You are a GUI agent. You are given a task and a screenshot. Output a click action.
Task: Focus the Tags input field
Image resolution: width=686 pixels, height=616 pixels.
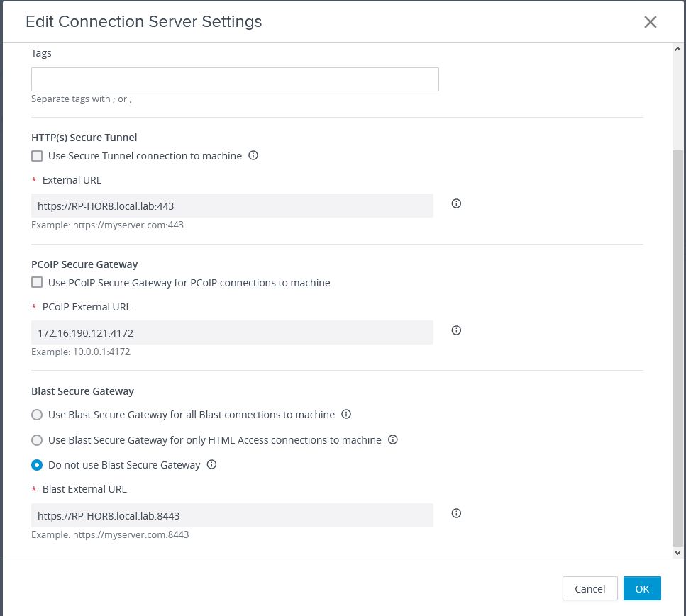click(235, 79)
